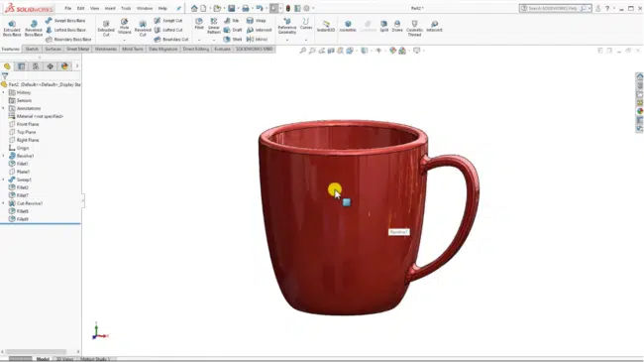Screen dimensions: 644x362
Task: Select the Shell tool
Action: click(233, 40)
